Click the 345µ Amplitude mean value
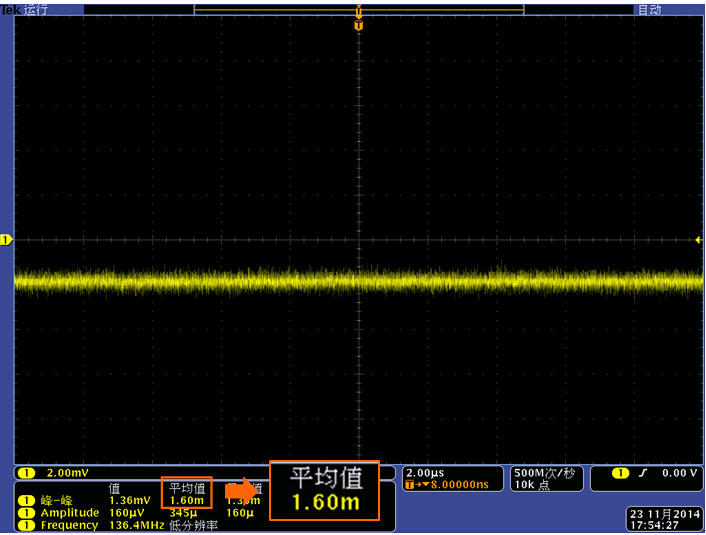This screenshot has width=706, height=535. click(183, 513)
